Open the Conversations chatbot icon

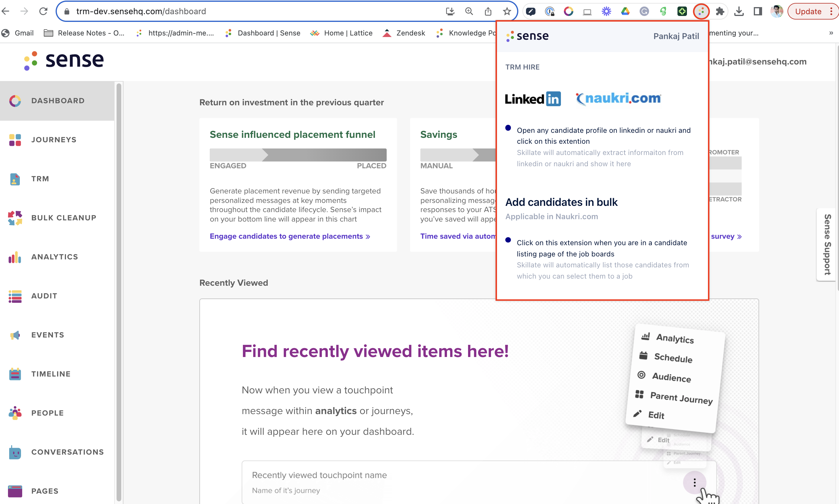point(15,452)
